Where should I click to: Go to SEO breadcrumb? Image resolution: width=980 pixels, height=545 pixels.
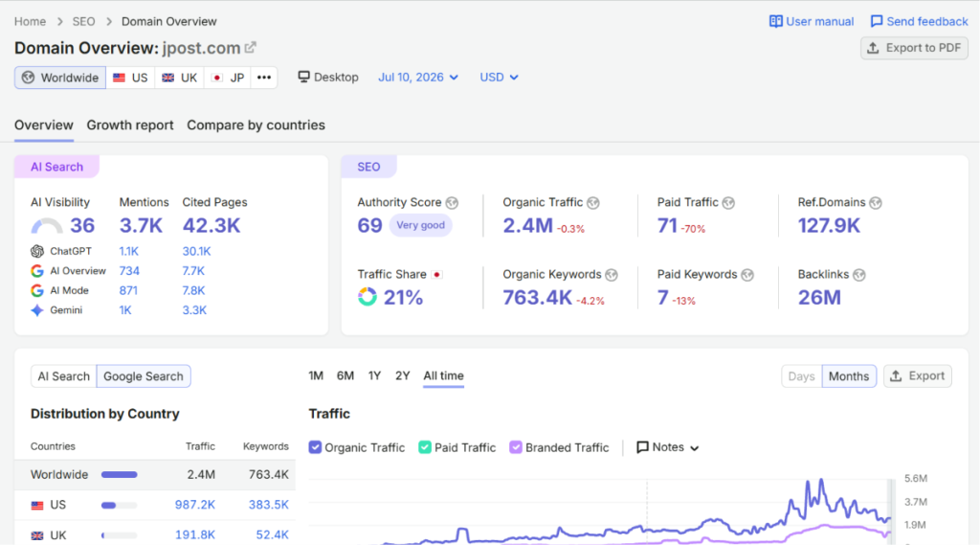(x=84, y=21)
